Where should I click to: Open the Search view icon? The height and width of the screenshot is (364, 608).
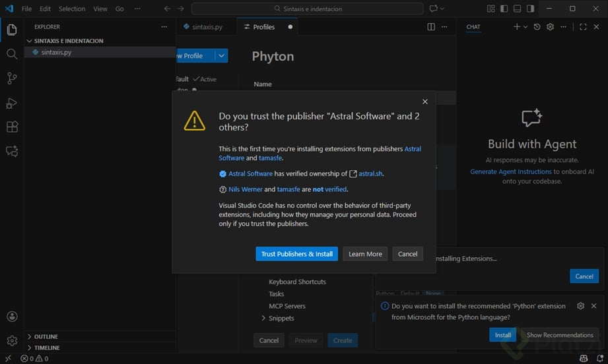point(12,54)
